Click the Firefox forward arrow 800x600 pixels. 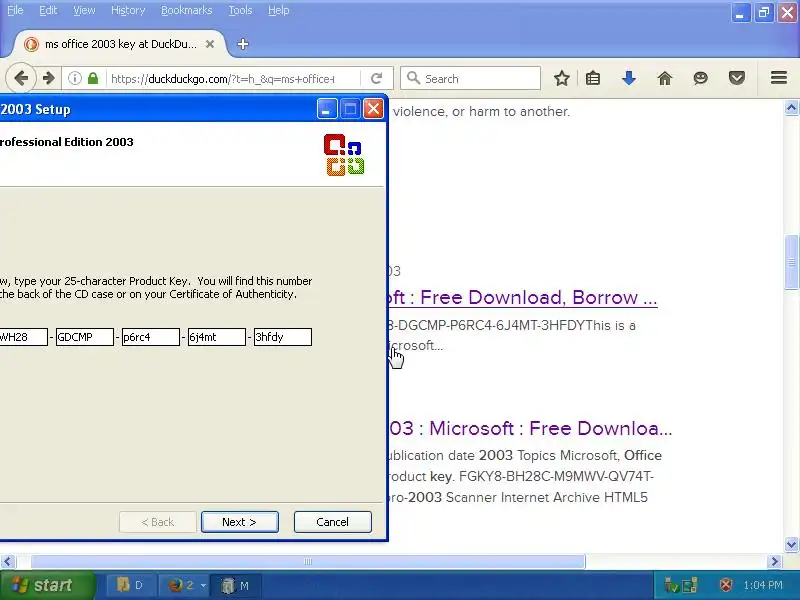pyautogui.click(x=48, y=79)
